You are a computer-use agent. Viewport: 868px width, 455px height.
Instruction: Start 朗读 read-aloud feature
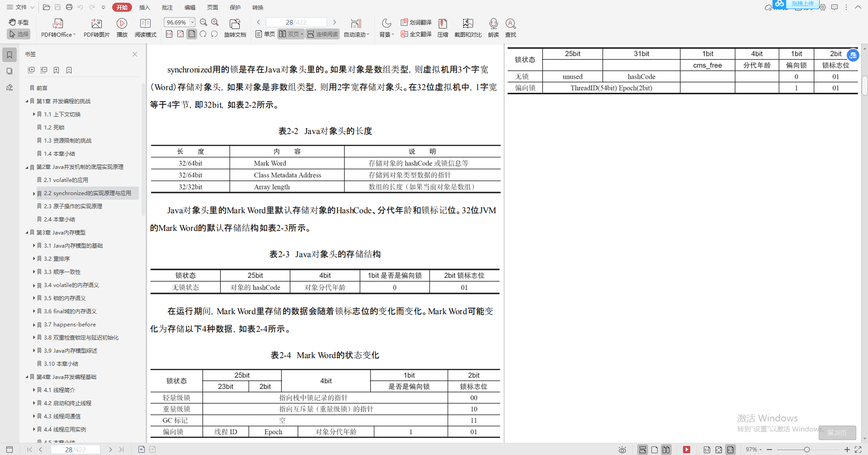(493, 27)
